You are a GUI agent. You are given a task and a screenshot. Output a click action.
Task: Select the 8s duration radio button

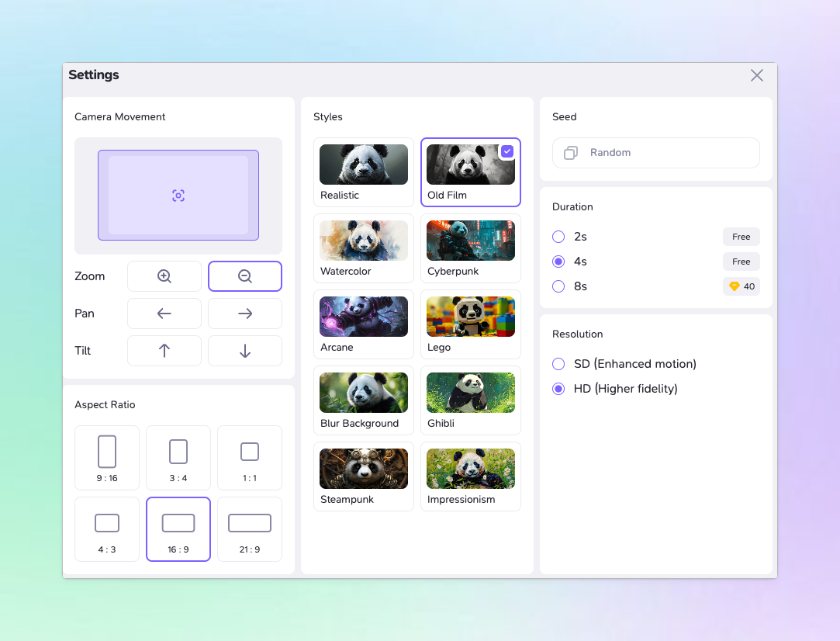click(x=558, y=286)
